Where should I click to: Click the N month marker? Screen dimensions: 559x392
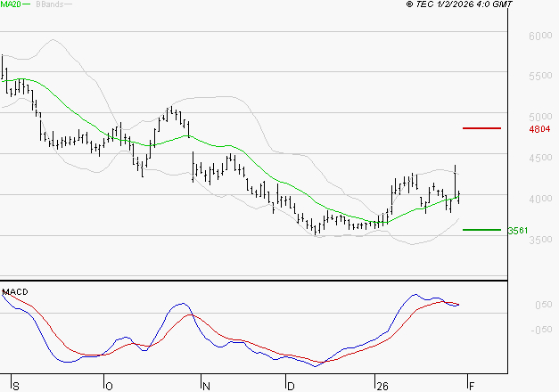(206, 386)
